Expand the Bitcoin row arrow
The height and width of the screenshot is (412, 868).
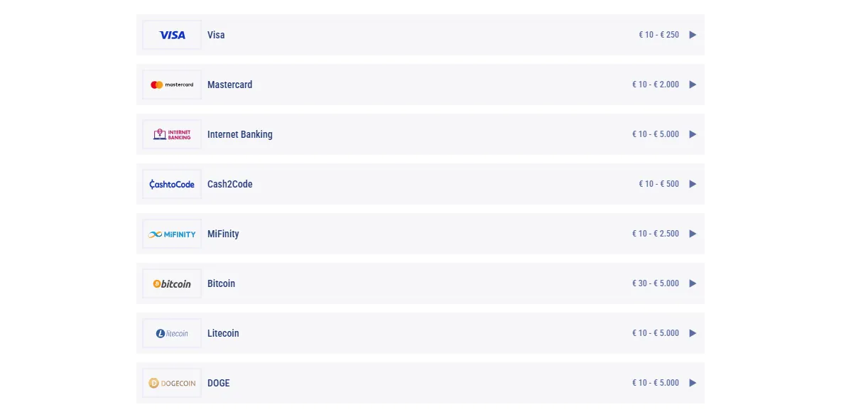pos(693,283)
